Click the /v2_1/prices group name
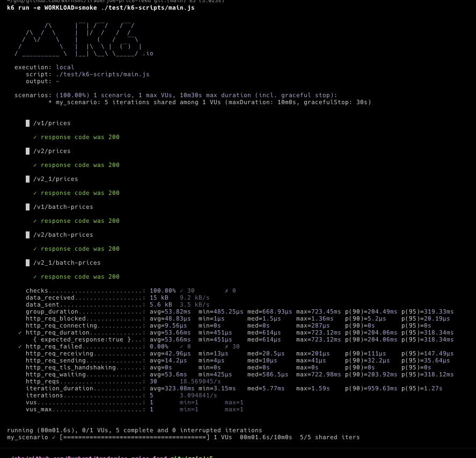This screenshot has width=476, height=458. point(56,179)
